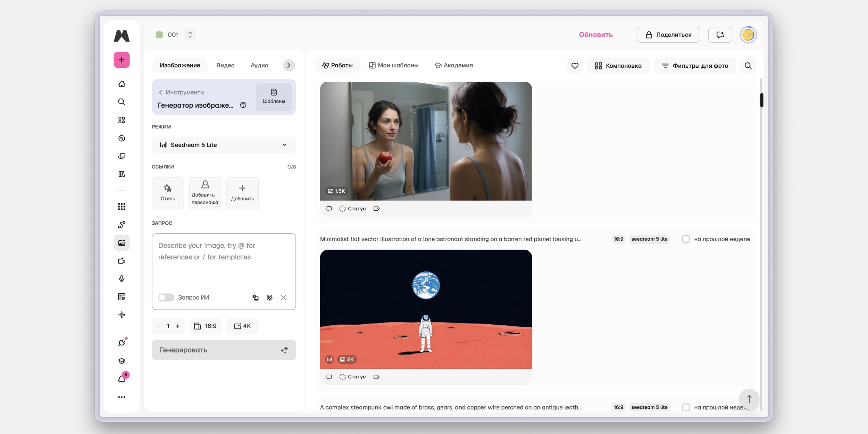This screenshot has height=434, width=868.
Task: Open the academy graduation cap sidebar icon
Action: click(x=122, y=361)
